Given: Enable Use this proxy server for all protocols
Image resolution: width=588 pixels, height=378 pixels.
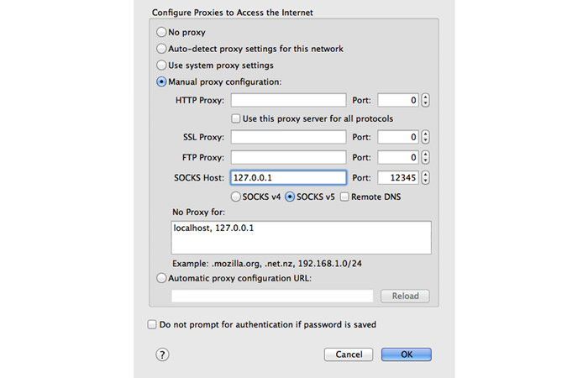Looking at the screenshot, I should pyautogui.click(x=236, y=118).
